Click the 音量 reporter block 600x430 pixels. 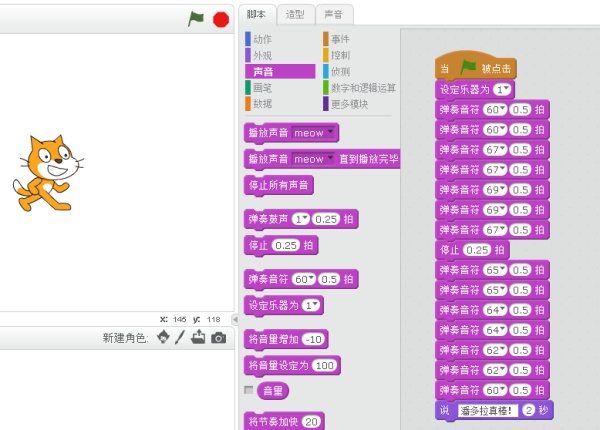click(x=273, y=391)
